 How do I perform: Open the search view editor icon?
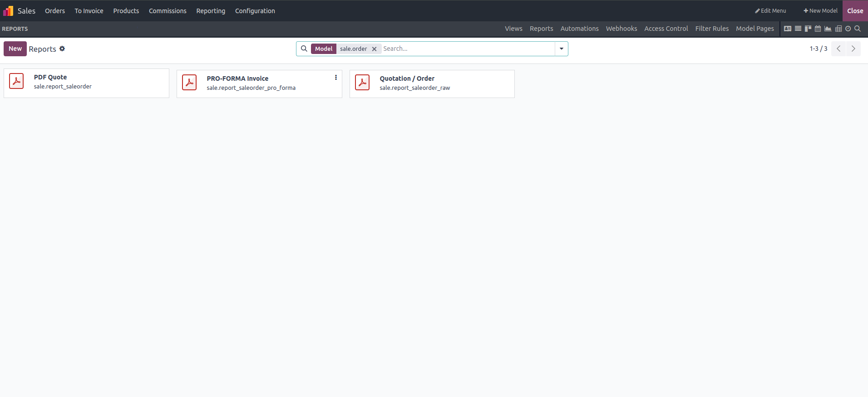858,29
